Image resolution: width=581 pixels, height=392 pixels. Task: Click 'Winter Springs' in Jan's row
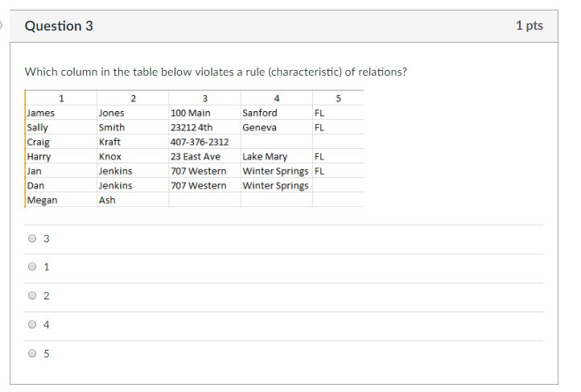pos(277,171)
